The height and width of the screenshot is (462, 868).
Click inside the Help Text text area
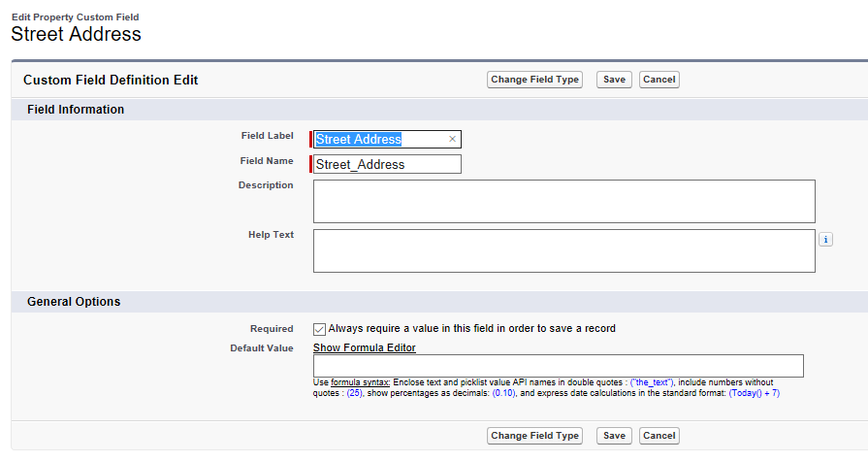click(563, 250)
